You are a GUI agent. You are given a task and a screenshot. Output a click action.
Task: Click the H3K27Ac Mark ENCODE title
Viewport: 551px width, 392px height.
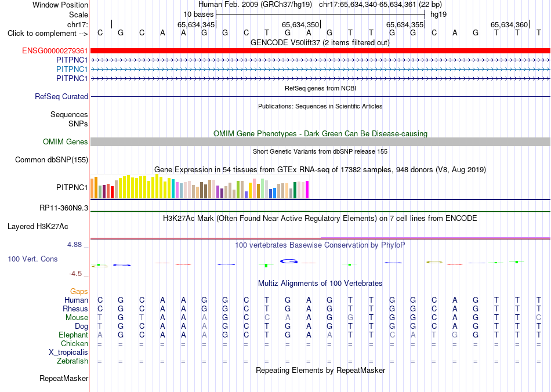click(320, 219)
